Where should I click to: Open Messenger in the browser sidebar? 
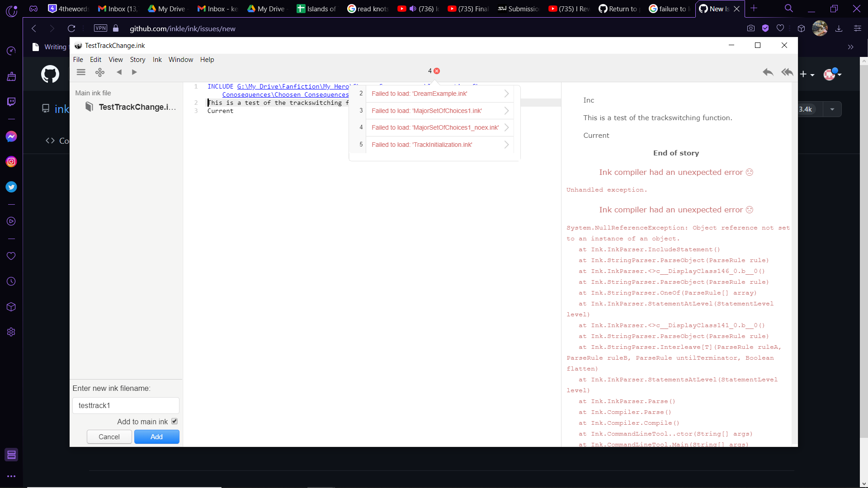(11, 136)
